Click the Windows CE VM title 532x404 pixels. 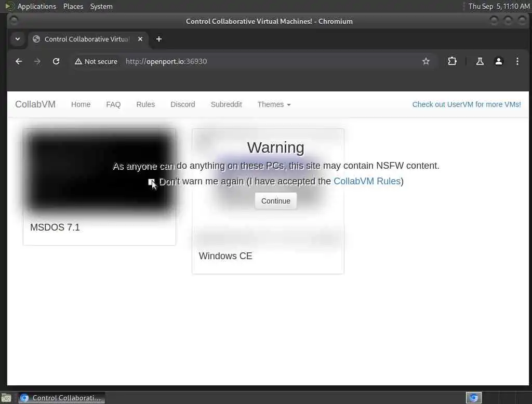click(x=225, y=256)
